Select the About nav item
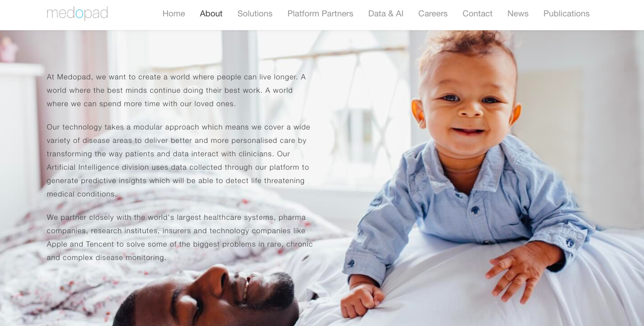This screenshot has height=326, width=644. 211,13
